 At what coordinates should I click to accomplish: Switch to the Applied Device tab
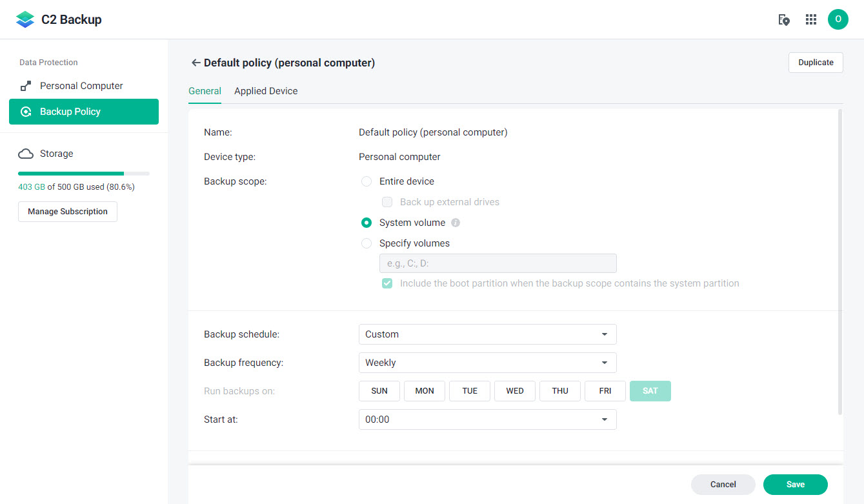point(266,91)
